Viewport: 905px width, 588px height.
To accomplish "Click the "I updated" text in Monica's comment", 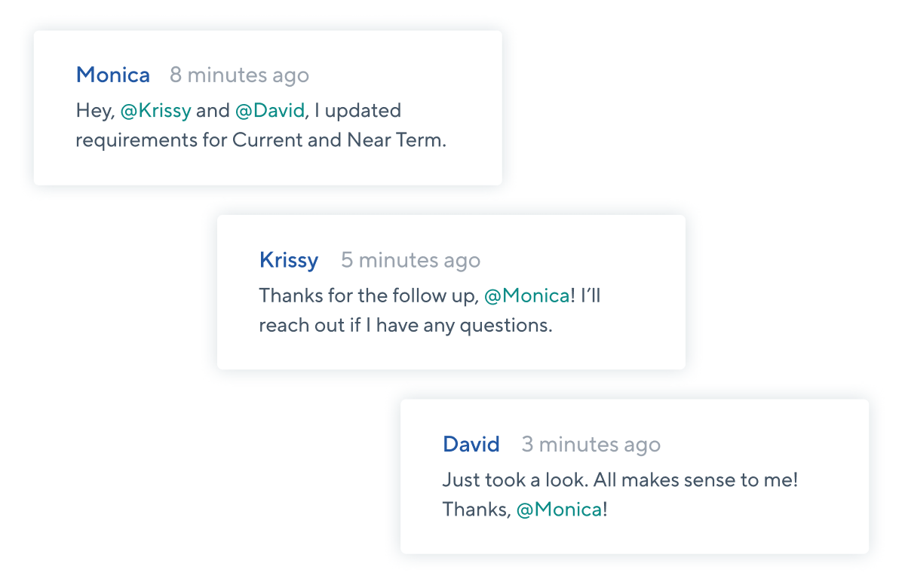I will point(357,111).
